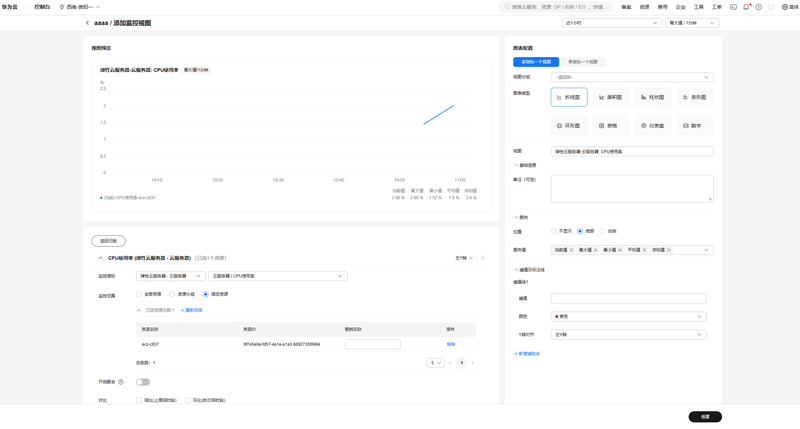Select the 环形图 ring chart type
This screenshot has width=800, height=429.
click(x=569, y=125)
